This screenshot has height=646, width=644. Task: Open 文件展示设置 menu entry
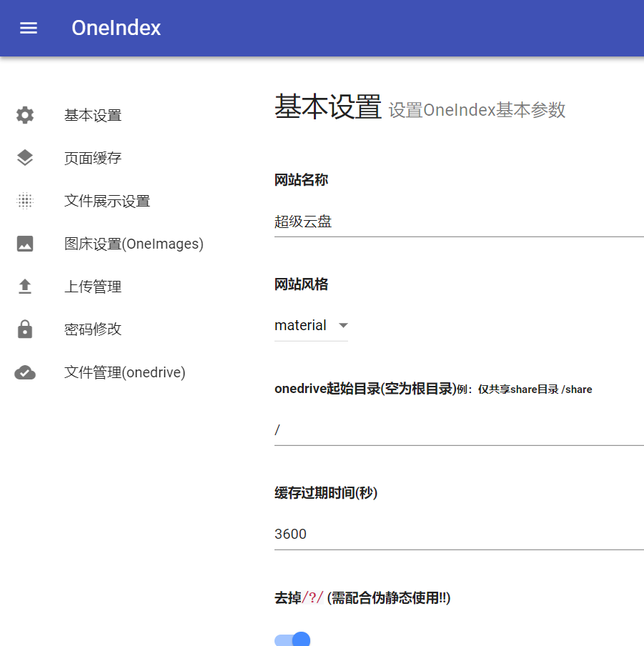[107, 201]
